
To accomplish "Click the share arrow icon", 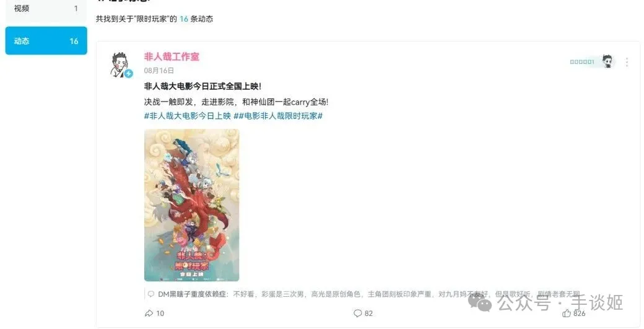I will pos(149,314).
